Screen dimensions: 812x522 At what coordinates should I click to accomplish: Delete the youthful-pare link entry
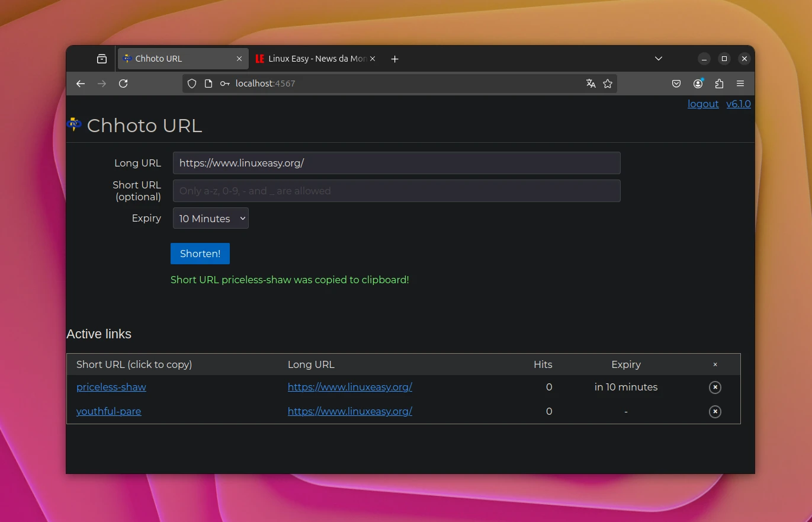tap(715, 412)
